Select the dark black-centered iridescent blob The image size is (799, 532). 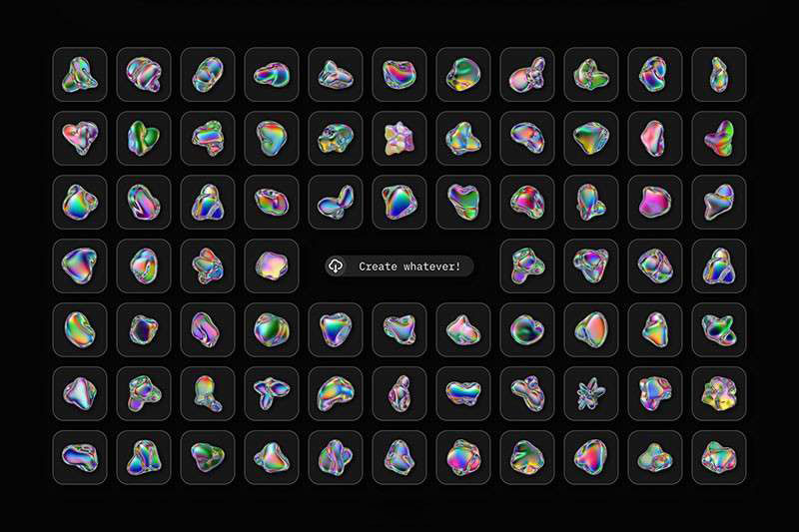(144, 330)
